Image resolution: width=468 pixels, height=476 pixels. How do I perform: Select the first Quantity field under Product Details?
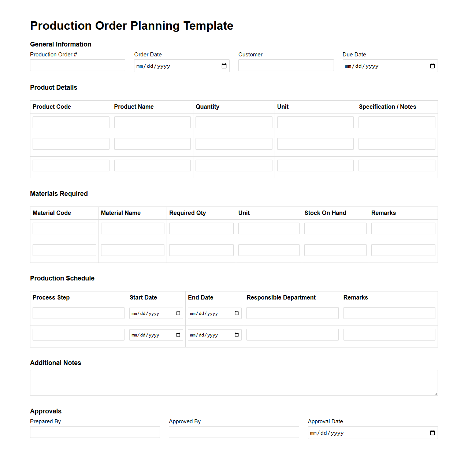point(234,122)
